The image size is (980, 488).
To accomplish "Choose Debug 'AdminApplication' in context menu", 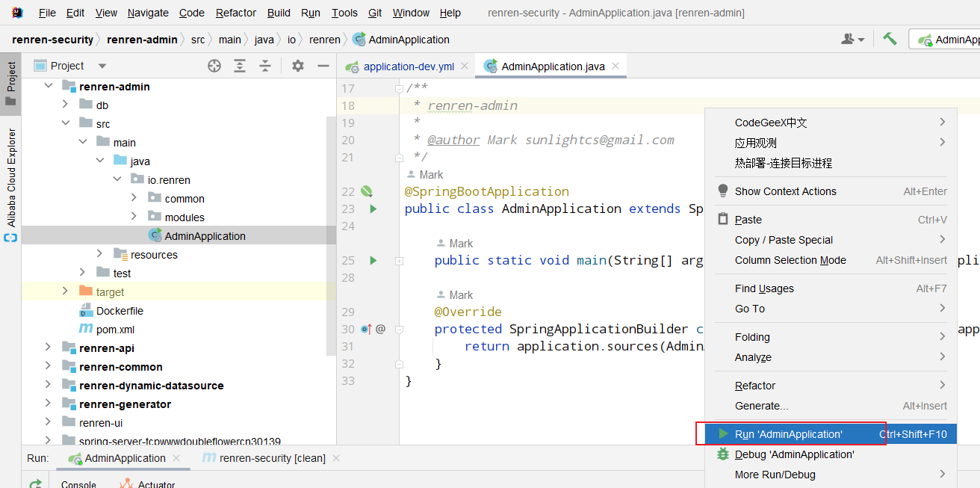I will (x=831, y=454).
